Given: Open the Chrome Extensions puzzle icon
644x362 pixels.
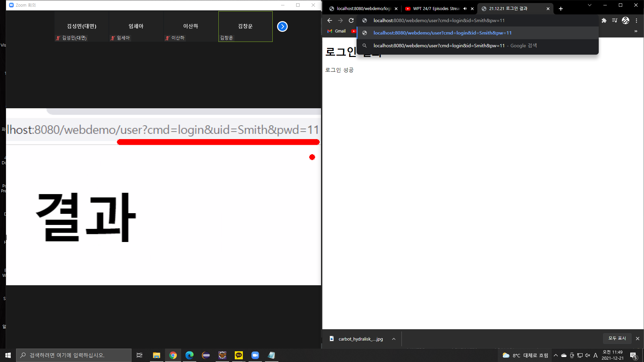Looking at the screenshot, I should coord(604,20).
